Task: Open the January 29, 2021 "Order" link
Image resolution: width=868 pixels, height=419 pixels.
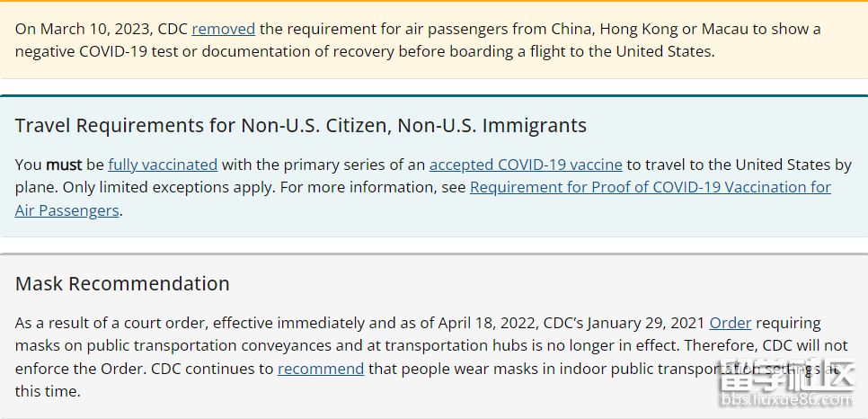Action: coord(731,323)
